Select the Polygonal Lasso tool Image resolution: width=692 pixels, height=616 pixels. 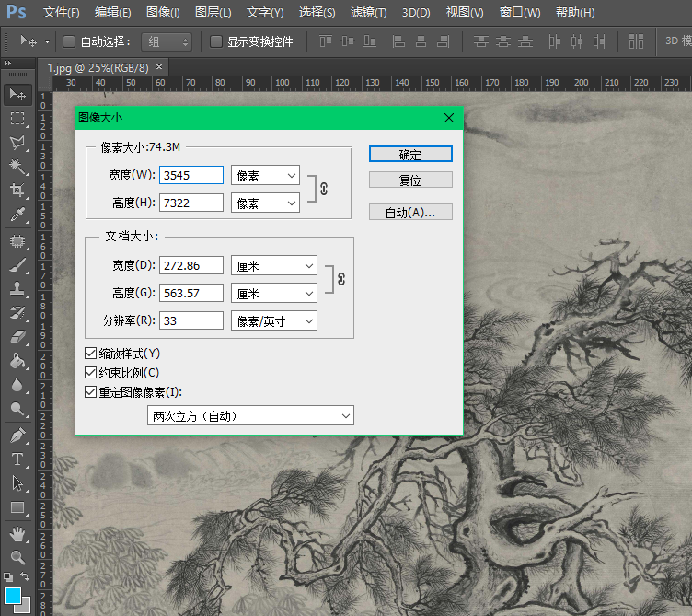coord(17,142)
